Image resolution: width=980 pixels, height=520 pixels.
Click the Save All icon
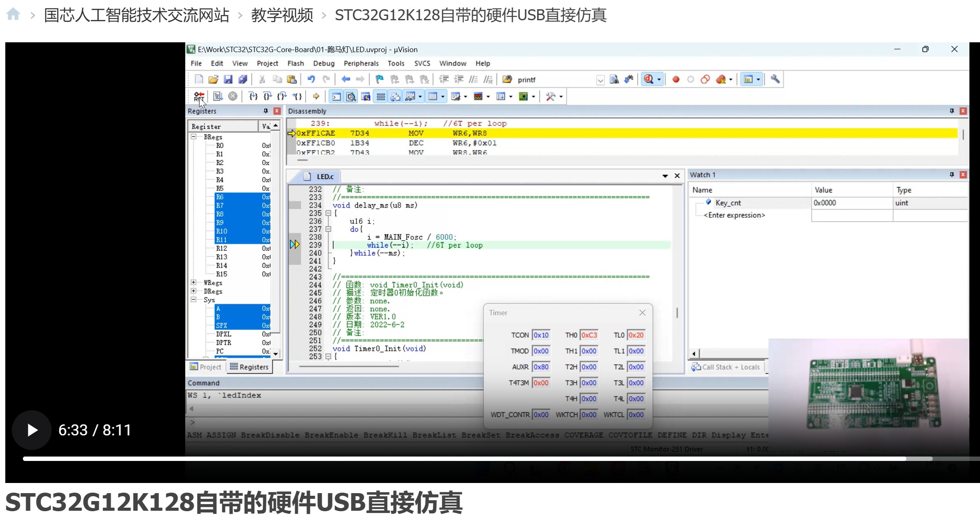coord(243,79)
